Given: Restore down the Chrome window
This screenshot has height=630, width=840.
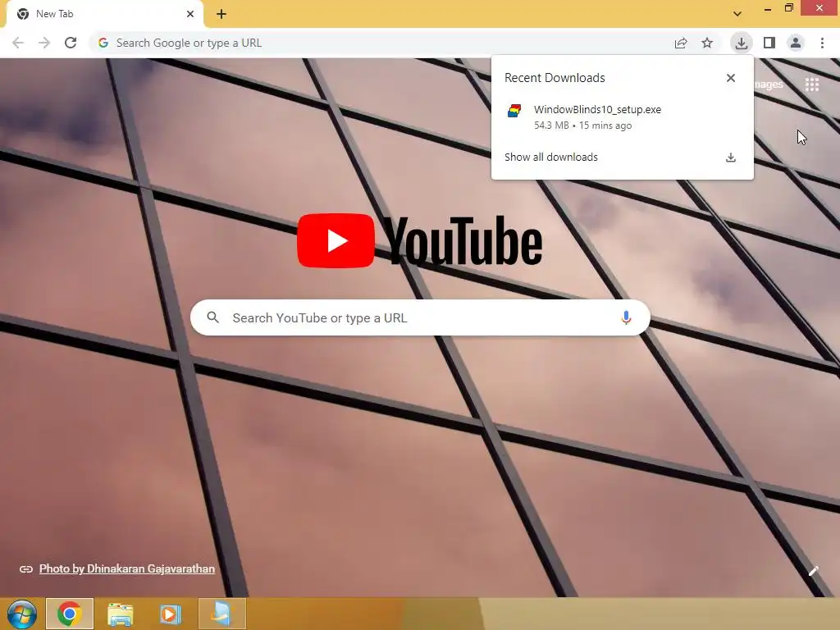Looking at the screenshot, I should click(789, 8).
